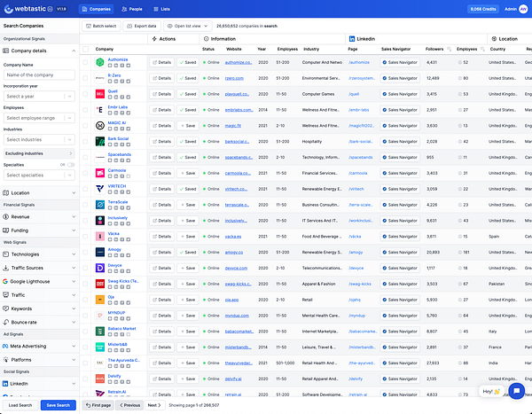532x414 pixels.
Task: Click the VIRITECH company logo
Action: click(x=99, y=189)
